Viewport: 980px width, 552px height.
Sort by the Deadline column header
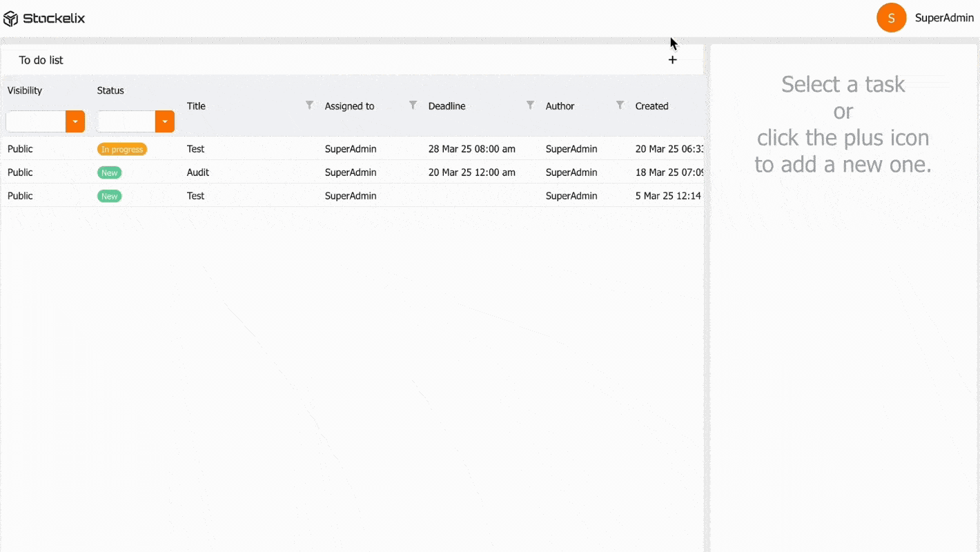447,106
